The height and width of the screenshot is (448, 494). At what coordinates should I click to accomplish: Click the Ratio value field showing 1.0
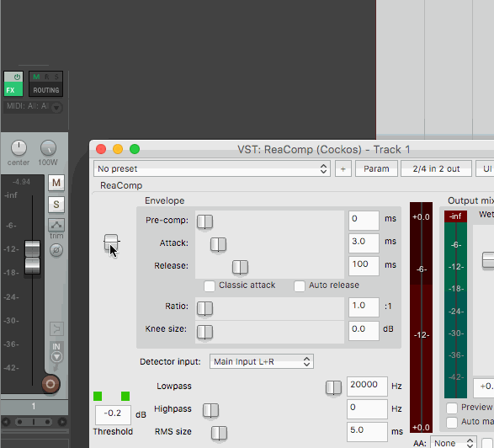coord(364,307)
